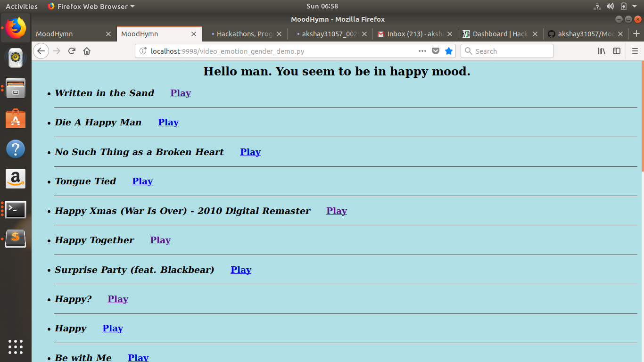Open the Firefox hamburger menu
Image resolution: width=644 pixels, height=362 pixels.
tap(635, 51)
